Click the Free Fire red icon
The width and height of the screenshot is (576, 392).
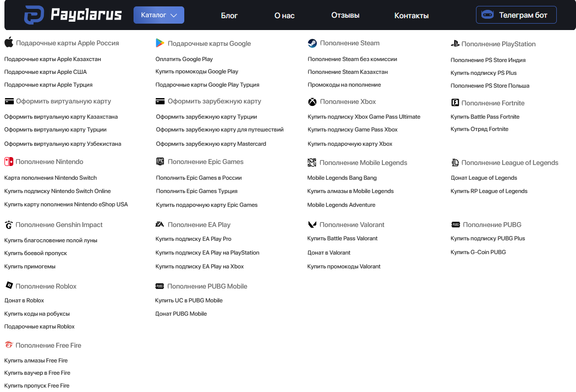9,345
